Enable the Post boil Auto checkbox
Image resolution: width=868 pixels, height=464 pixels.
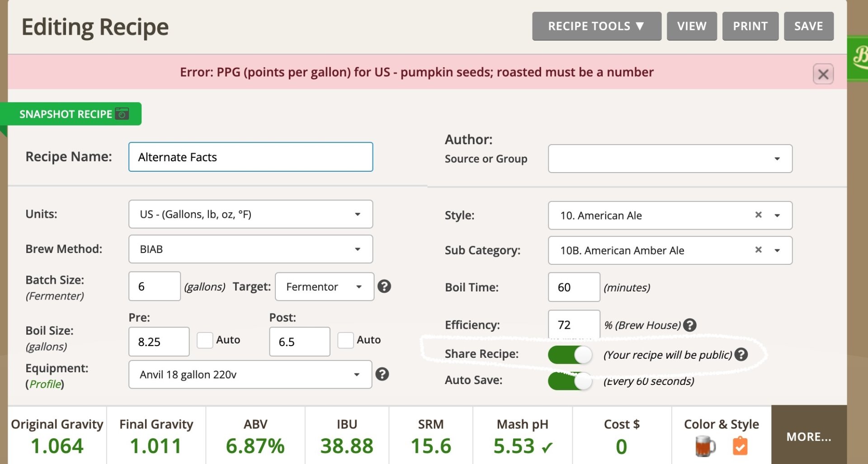click(345, 340)
